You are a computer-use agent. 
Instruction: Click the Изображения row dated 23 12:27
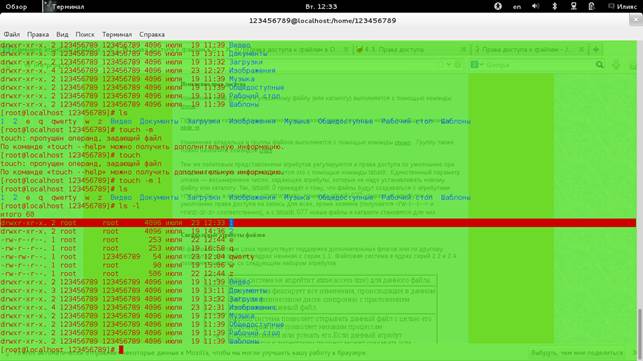(138, 71)
